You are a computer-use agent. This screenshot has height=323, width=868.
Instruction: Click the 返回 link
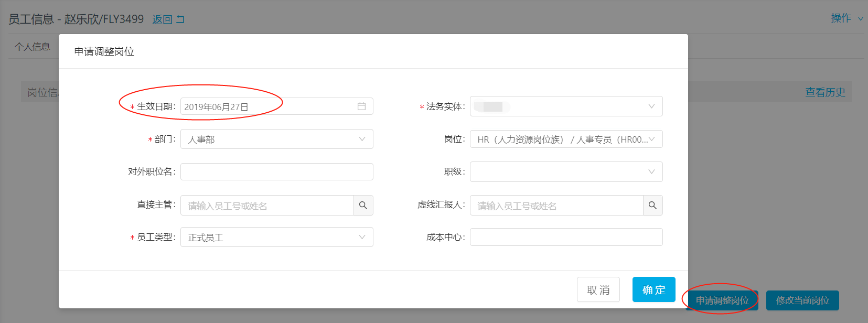point(162,19)
